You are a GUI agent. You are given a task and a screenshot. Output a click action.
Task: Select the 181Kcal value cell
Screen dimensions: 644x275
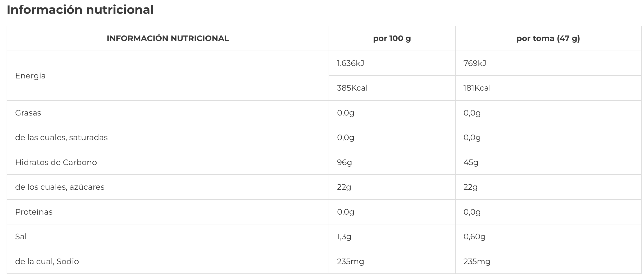point(477,88)
